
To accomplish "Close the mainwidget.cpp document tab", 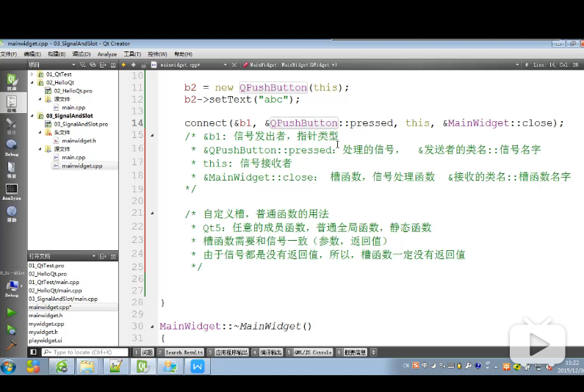I will click(234, 65).
